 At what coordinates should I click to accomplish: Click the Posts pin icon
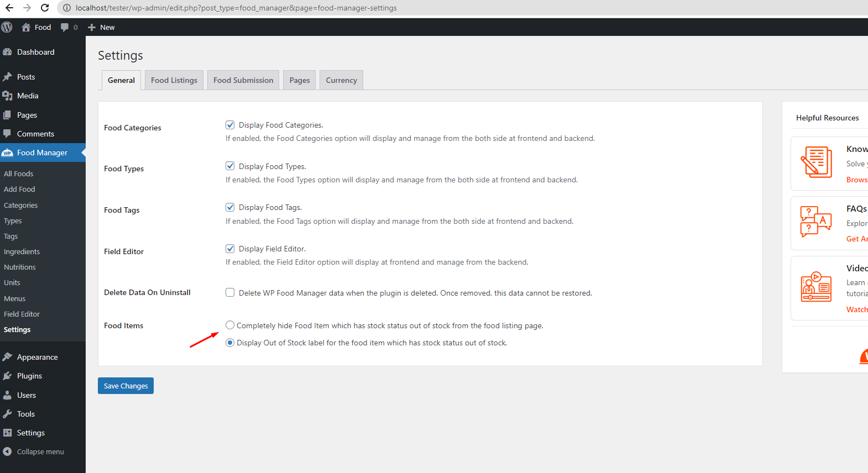tap(7, 77)
